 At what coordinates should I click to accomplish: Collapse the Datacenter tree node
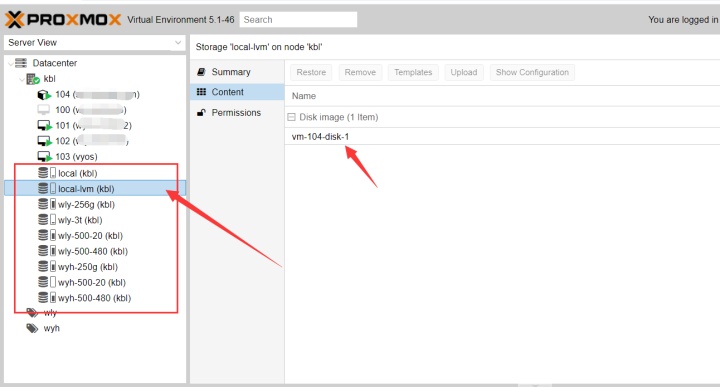click(11, 63)
